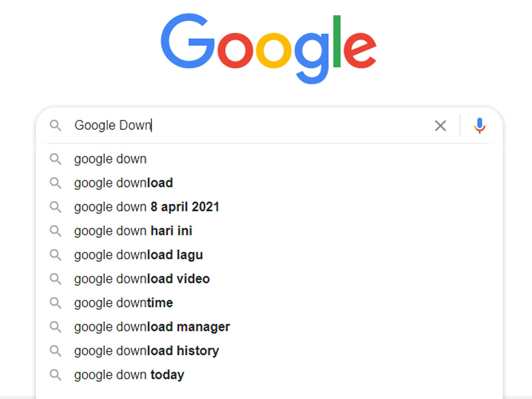This screenshot has height=399, width=532.
Task: Select "google download" suggestion
Action: point(123,183)
